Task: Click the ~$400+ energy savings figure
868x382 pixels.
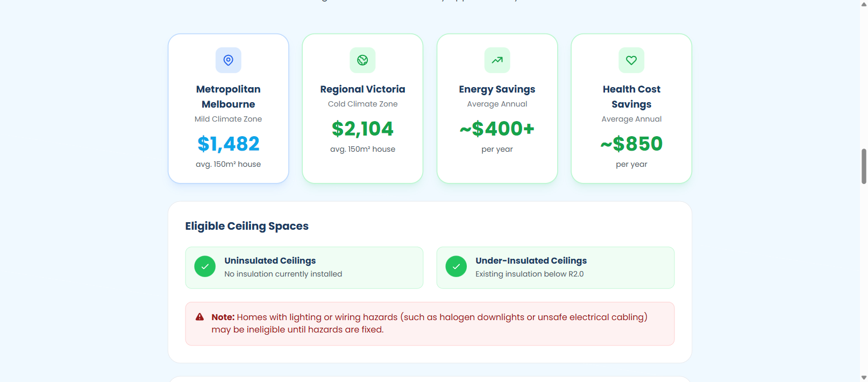Action: pos(497,129)
